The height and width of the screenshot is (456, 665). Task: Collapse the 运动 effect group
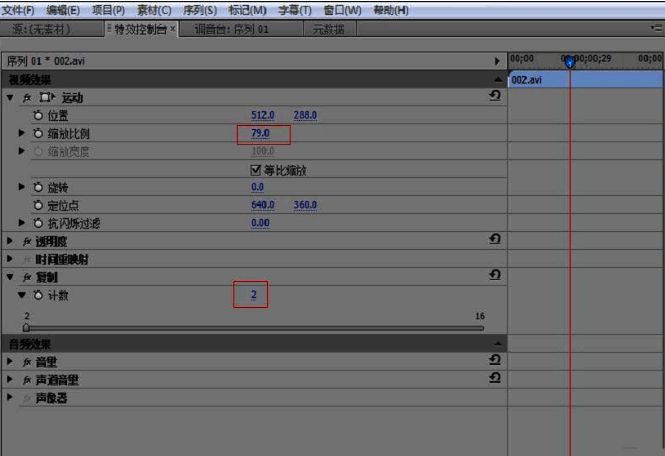pyautogui.click(x=10, y=98)
